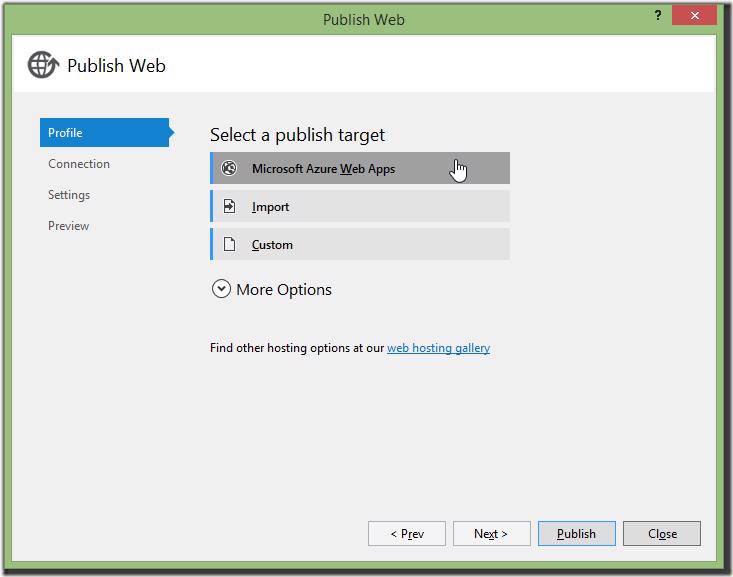Open help with the question mark button
Screen dimensions: 733x577
pyautogui.click(x=658, y=15)
